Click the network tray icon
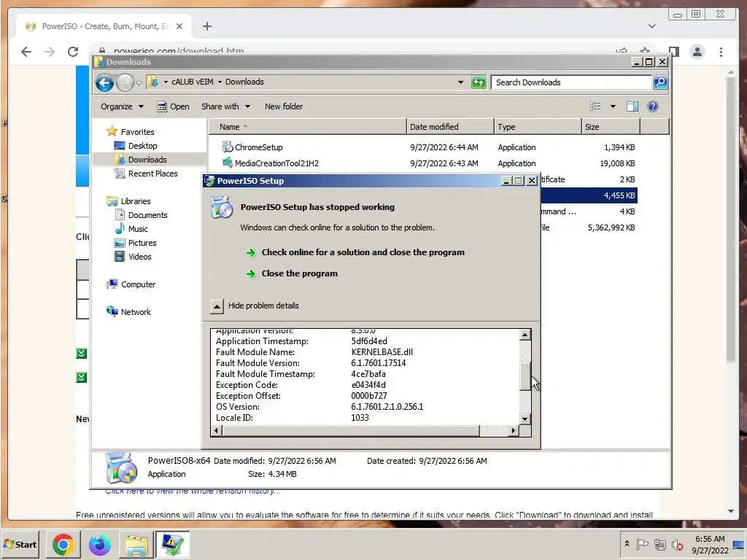Image resolution: width=747 pixels, height=560 pixels. click(x=659, y=544)
